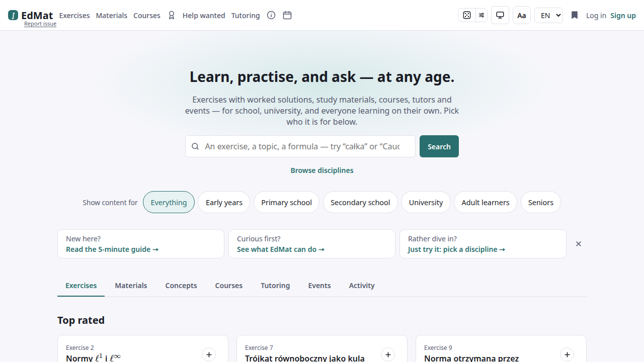Click the Search button
This screenshot has height=362, width=644.
point(439,146)
